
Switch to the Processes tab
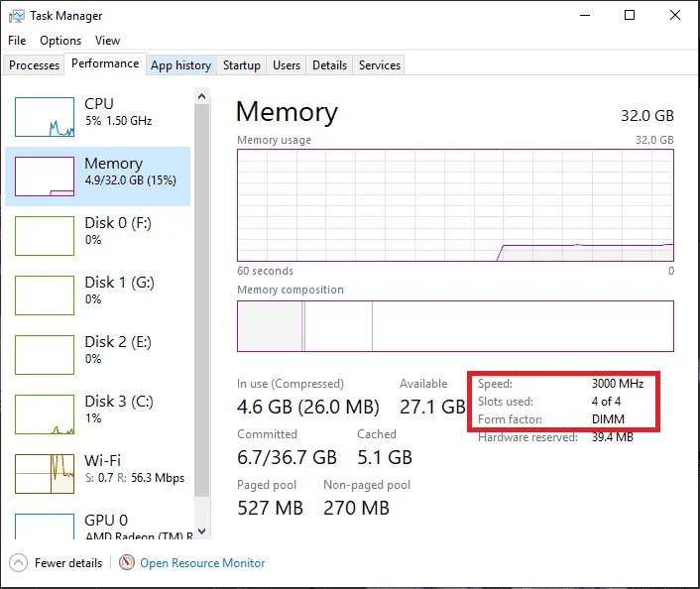(34, 65)
